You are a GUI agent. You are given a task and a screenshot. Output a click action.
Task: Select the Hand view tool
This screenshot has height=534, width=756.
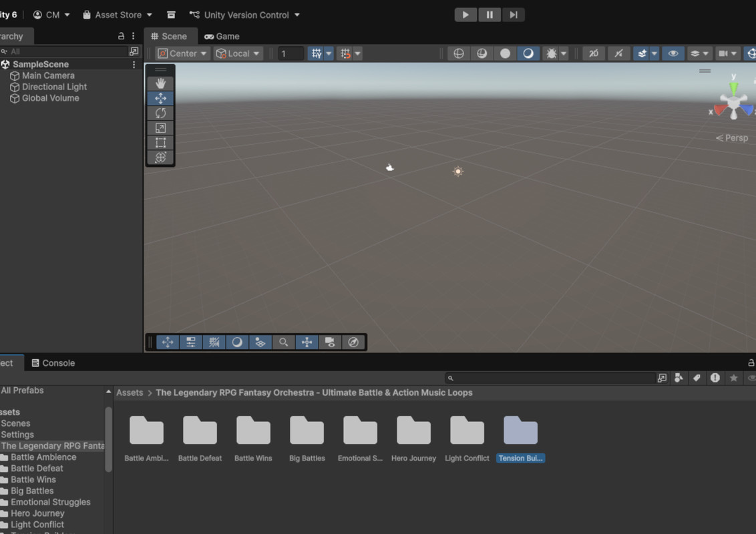(x=160, y=83)
